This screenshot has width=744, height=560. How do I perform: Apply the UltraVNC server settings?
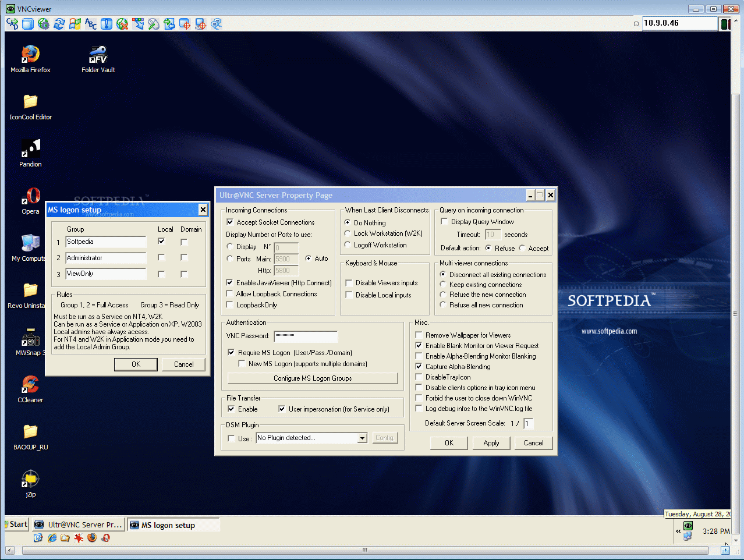491,442
